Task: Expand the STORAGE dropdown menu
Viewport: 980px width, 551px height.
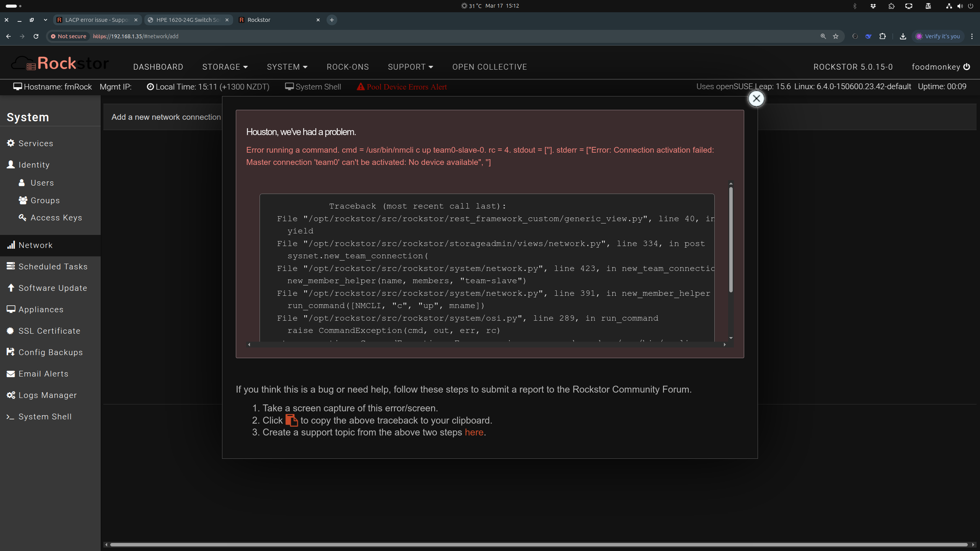Action: pos(225,67)
